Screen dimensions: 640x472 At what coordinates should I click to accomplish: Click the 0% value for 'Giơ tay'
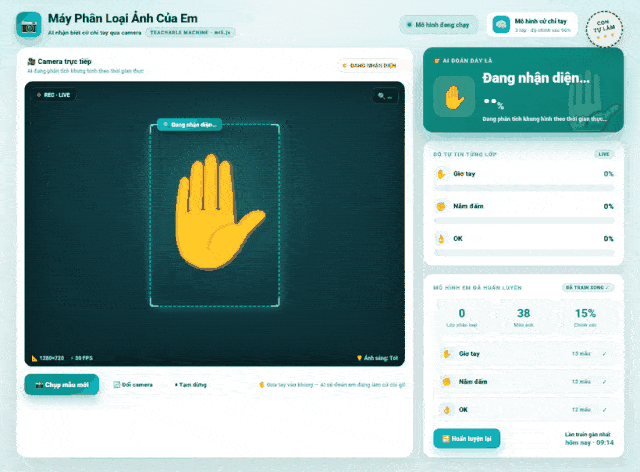(608, 174)
